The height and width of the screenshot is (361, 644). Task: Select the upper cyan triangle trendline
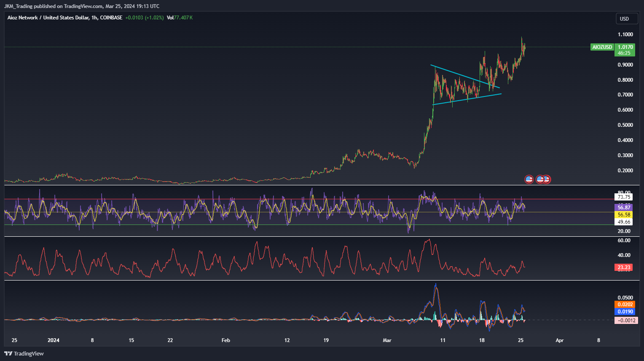(465, 77)
